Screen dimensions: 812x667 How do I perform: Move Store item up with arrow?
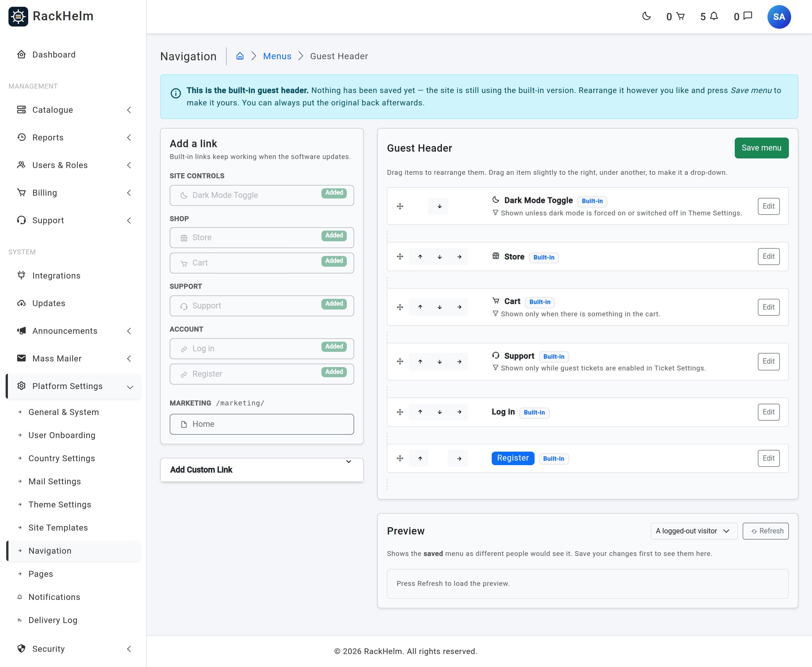420,257
